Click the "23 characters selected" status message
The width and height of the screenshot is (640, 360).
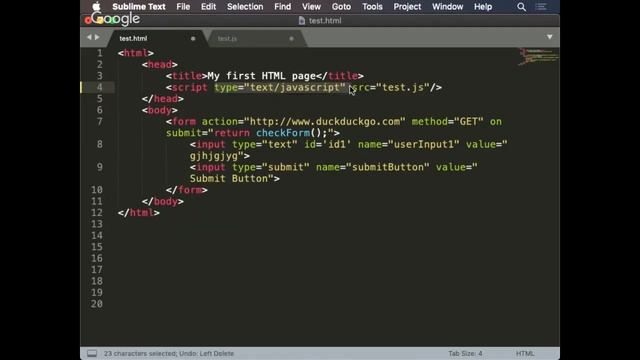click(x=140, y=353)
